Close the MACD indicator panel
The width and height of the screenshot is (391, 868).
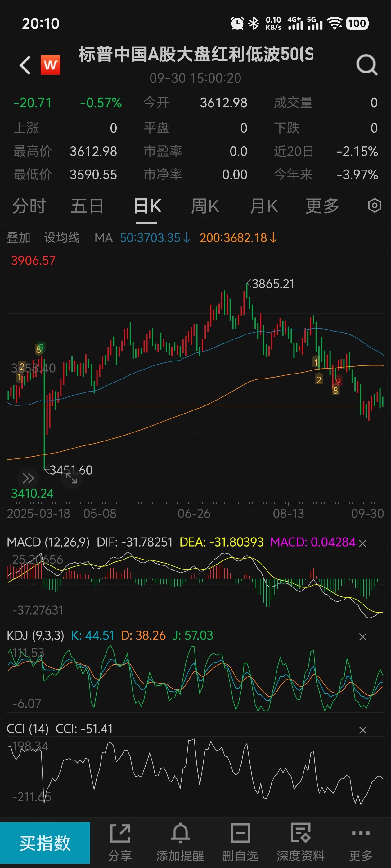pyautogui.click(x=363, y=543)
